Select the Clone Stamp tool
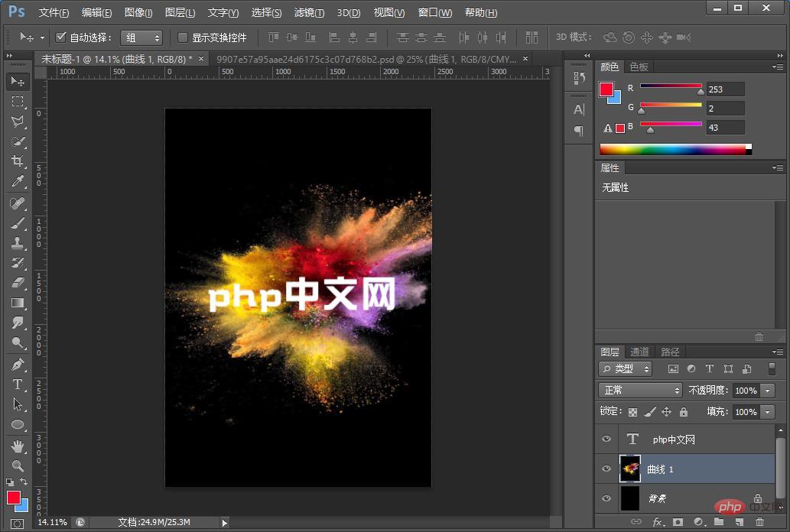 point(18,243)
